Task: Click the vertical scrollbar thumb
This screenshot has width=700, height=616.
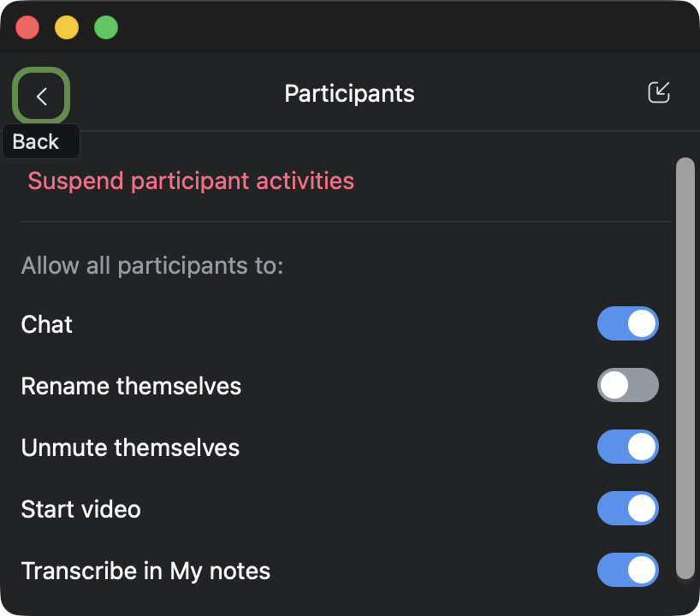Action: [x=685, y=368]
